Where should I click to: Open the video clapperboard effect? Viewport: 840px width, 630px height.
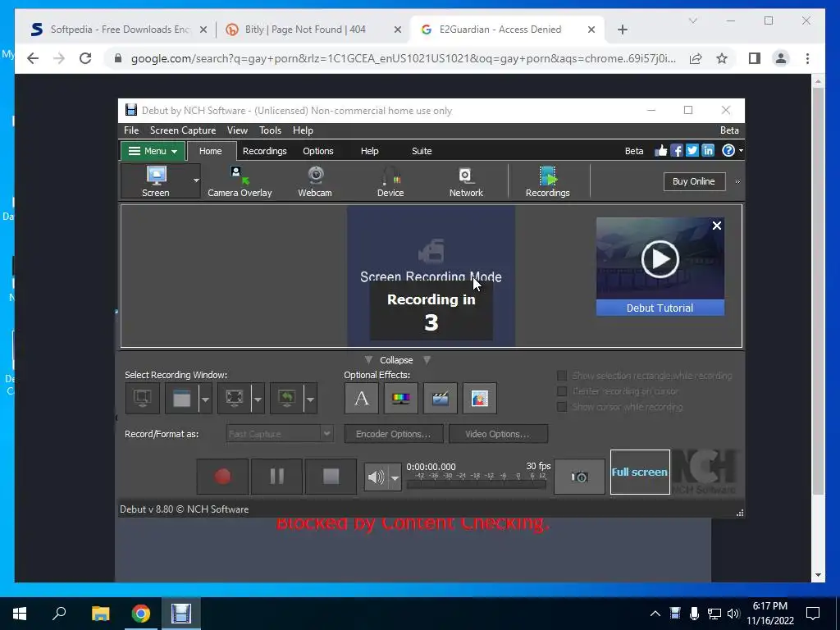(441, 398)
